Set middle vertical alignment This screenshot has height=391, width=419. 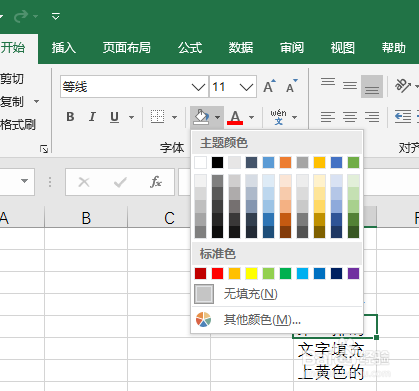point(350,86)
